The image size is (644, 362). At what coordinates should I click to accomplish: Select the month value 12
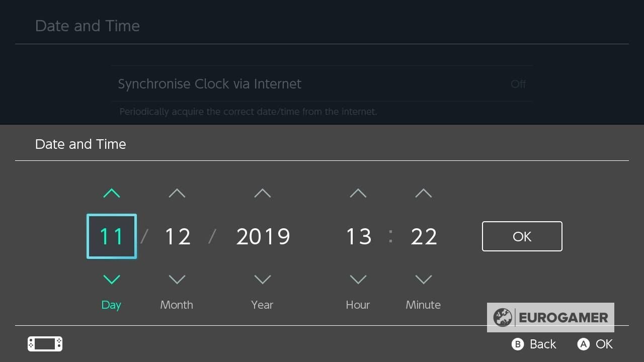point(178,236)
